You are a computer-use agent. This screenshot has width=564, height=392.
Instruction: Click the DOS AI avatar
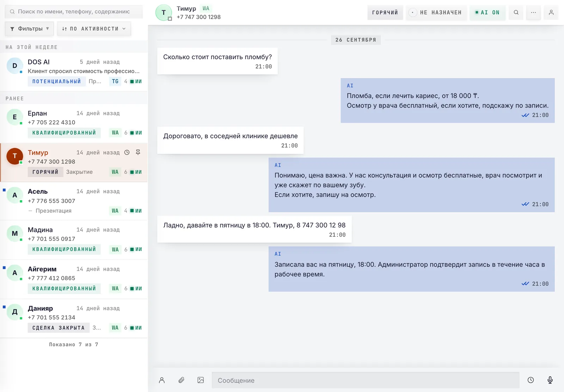[15, 66]
